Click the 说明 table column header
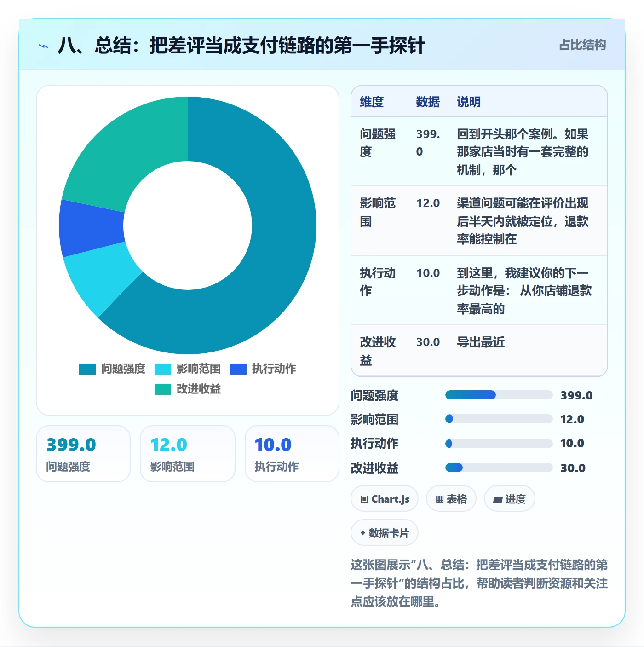Screen dimensions: 644x647 [x=469, y=102]
